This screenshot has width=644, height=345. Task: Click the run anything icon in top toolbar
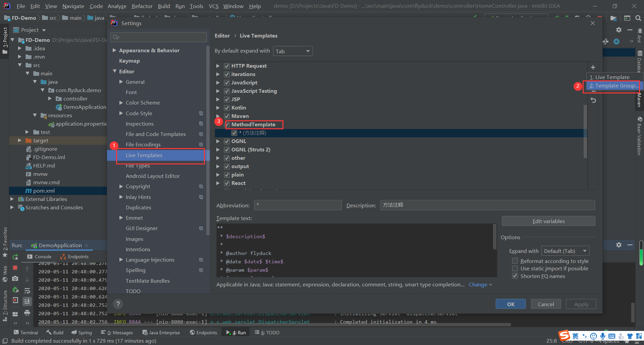pos(627,18)
